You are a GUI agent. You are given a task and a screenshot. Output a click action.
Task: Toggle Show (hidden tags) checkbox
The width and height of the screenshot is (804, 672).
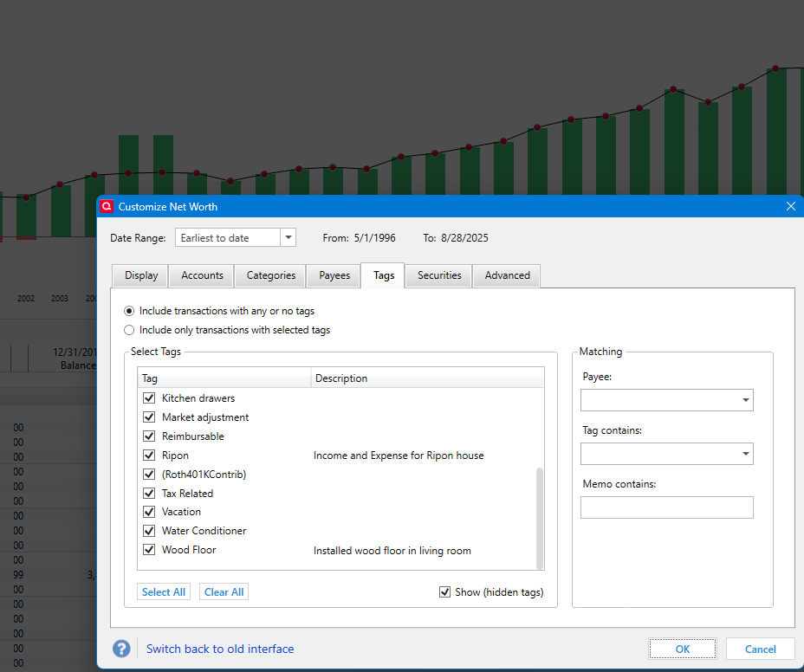445,592
